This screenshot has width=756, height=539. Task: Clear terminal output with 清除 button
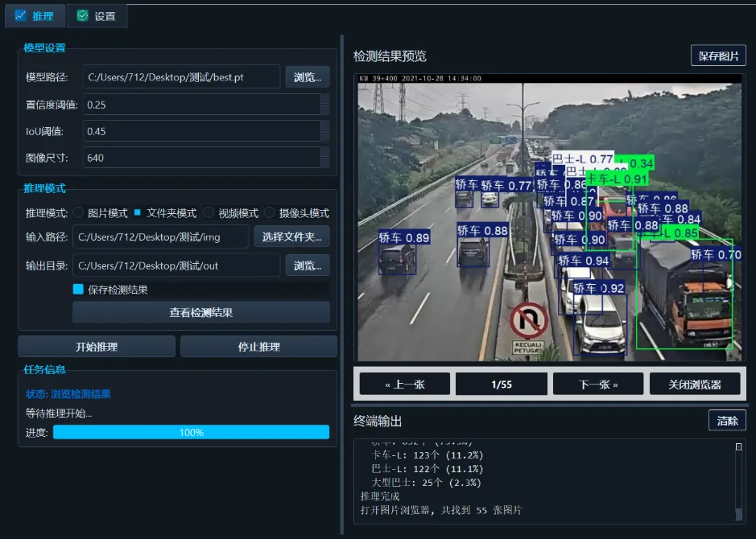pyautogui.click(x=726, y=420)
